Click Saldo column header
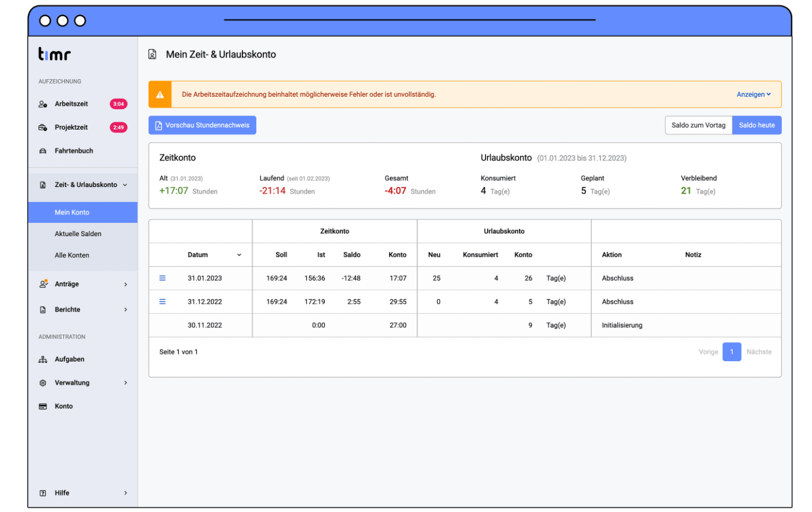The width and height of the screenshot is (812, 512). 352,255
